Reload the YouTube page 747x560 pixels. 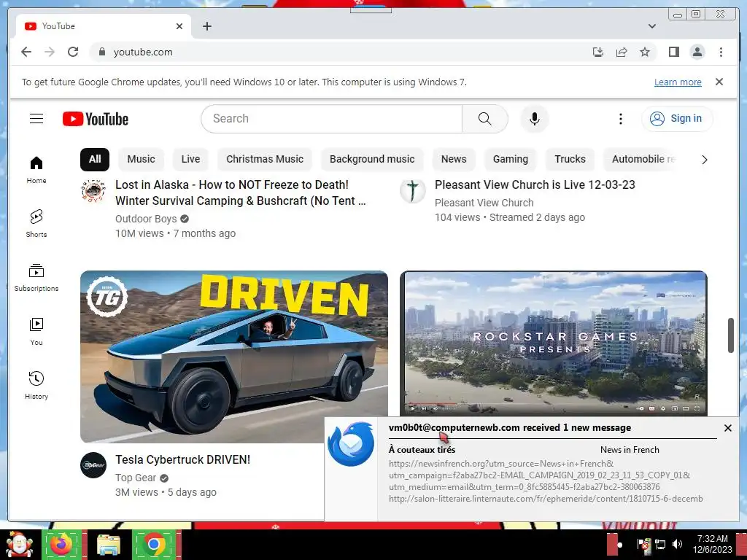pos(73,52)
